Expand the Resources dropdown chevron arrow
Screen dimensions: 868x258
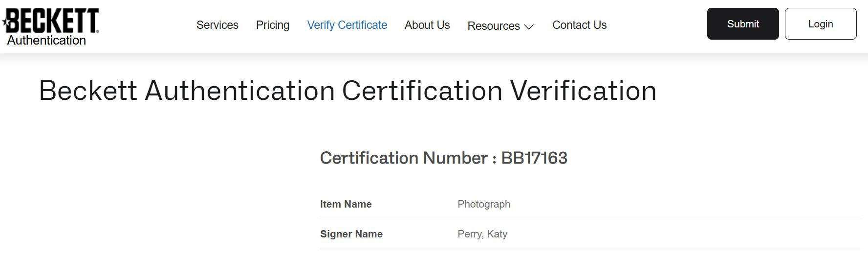coord(529,26)
